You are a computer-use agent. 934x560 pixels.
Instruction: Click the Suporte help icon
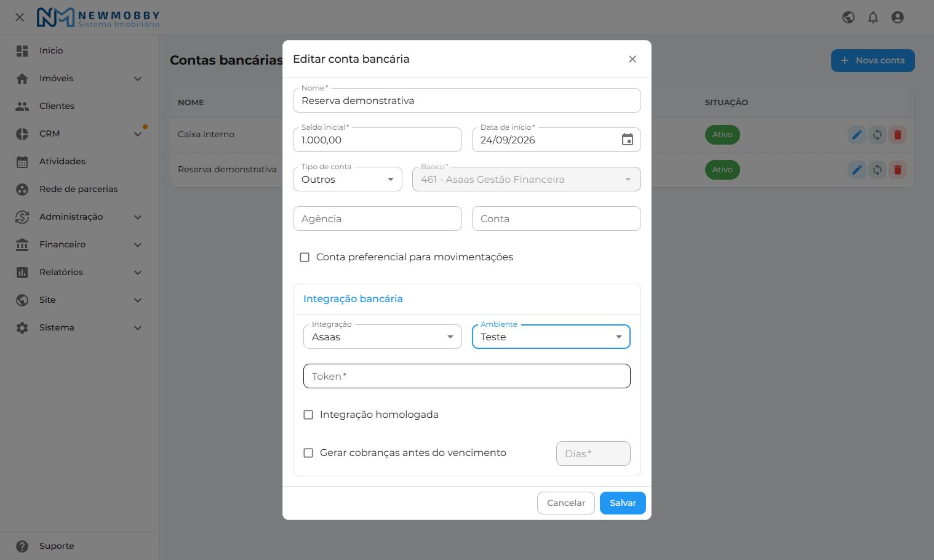coord(22,546)
